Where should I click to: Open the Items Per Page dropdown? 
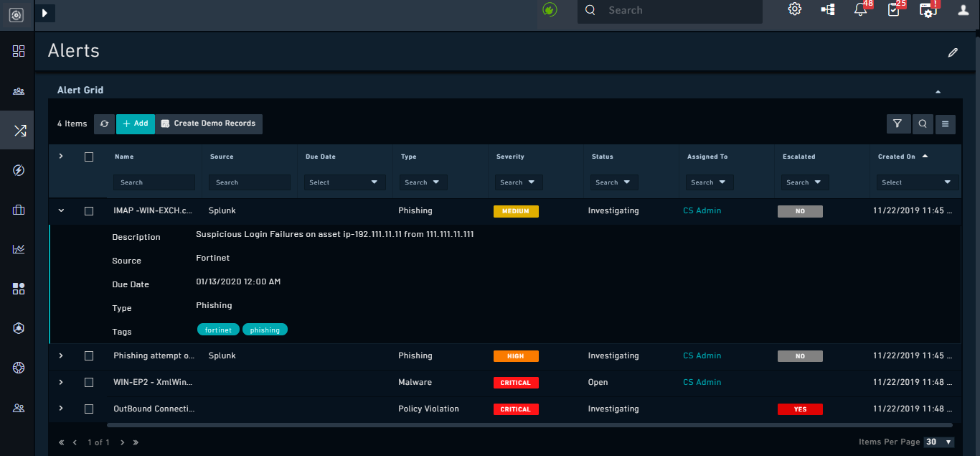[x=939, y=442]
